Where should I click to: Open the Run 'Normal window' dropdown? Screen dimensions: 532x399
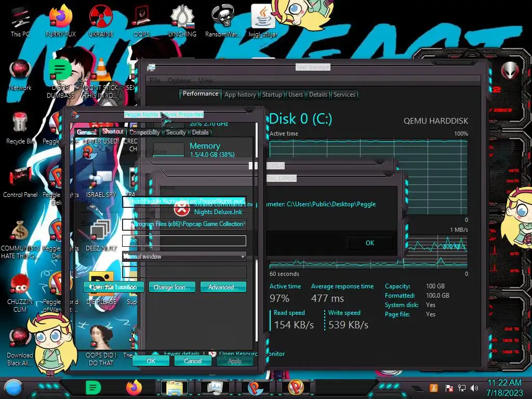[x=184, y=257]
